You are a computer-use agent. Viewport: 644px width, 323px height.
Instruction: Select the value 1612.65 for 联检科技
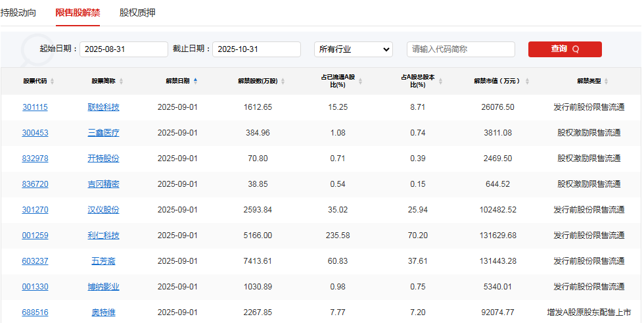point(258,107)
